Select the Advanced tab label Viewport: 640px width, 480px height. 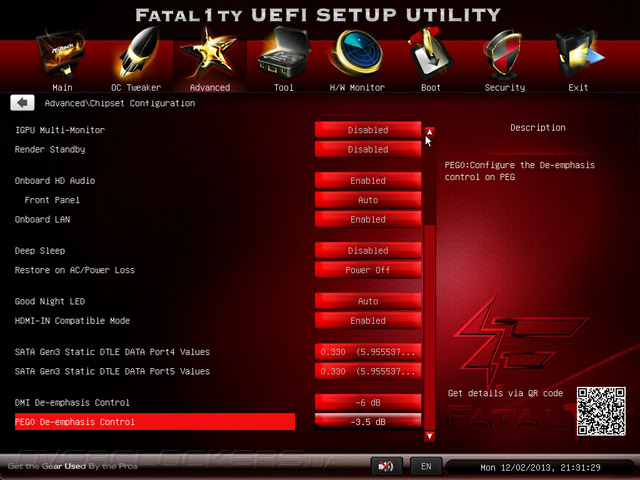click(210, 87)
